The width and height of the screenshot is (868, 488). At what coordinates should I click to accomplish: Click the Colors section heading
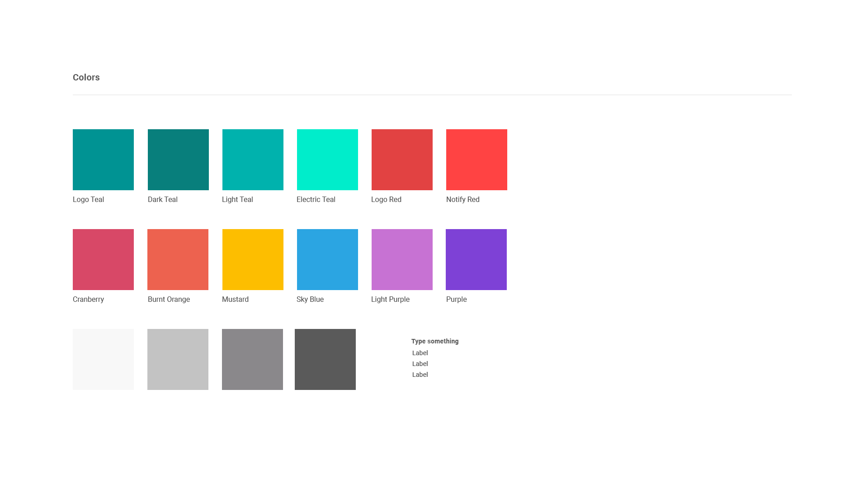(x=86, y=77)
